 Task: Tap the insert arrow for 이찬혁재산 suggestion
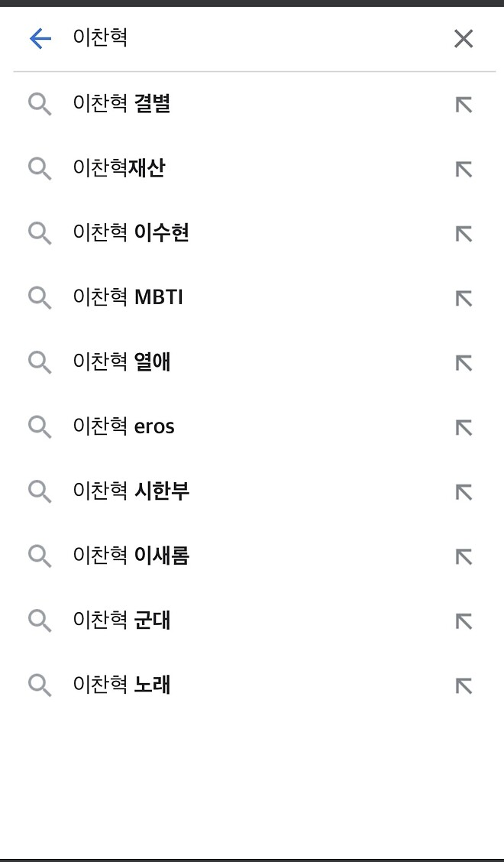point(464,169)
